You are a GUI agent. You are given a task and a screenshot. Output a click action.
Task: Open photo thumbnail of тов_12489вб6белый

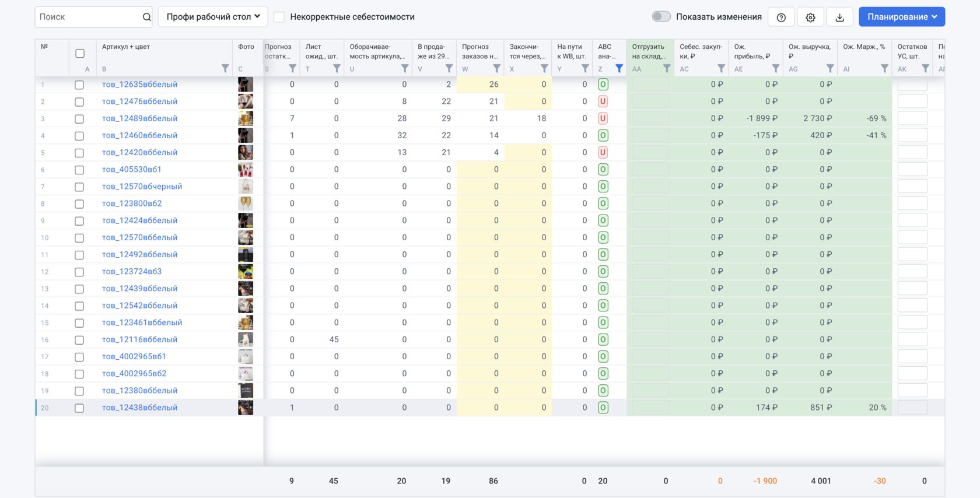[x=246, y=118]
